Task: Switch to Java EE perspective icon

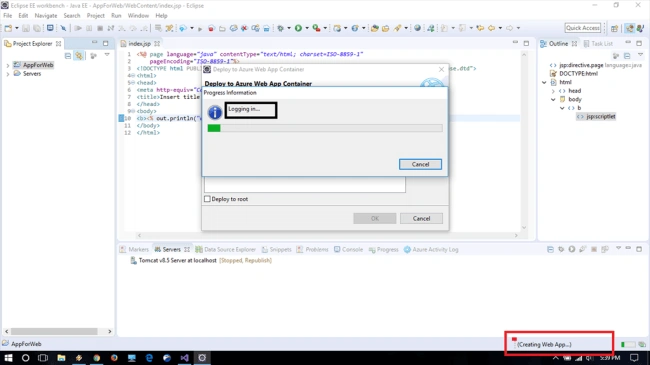Action: [x=630, y=28]
